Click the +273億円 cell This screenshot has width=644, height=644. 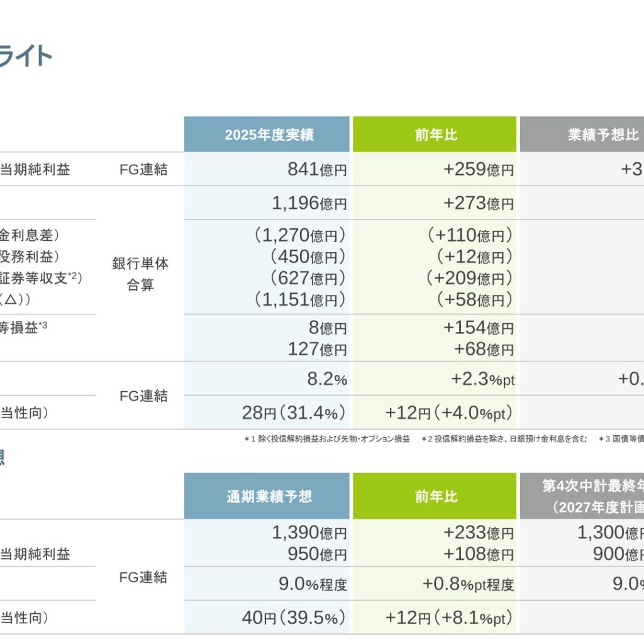(x=479, y=203)
